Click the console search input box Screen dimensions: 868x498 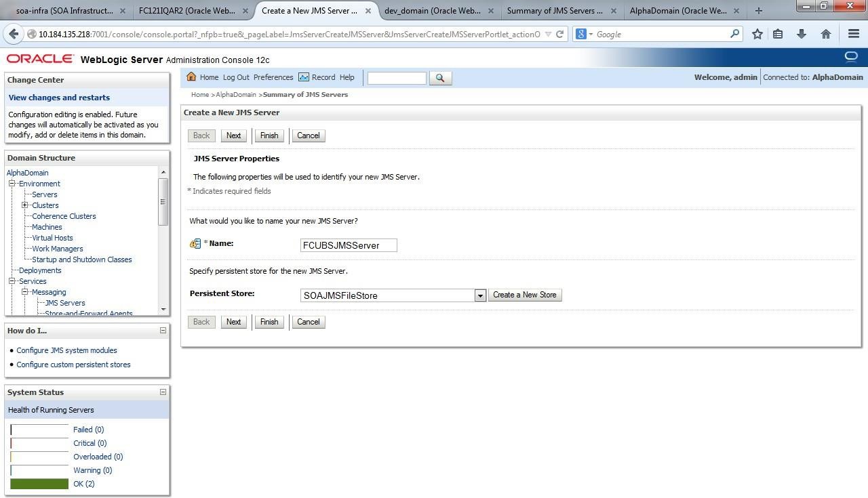tap(397, 79)
